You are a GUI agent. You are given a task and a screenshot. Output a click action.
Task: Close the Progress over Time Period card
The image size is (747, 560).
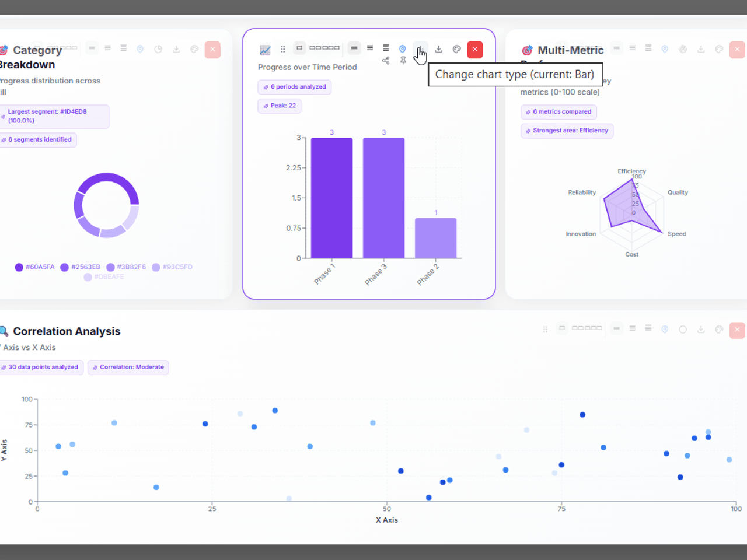475,49
